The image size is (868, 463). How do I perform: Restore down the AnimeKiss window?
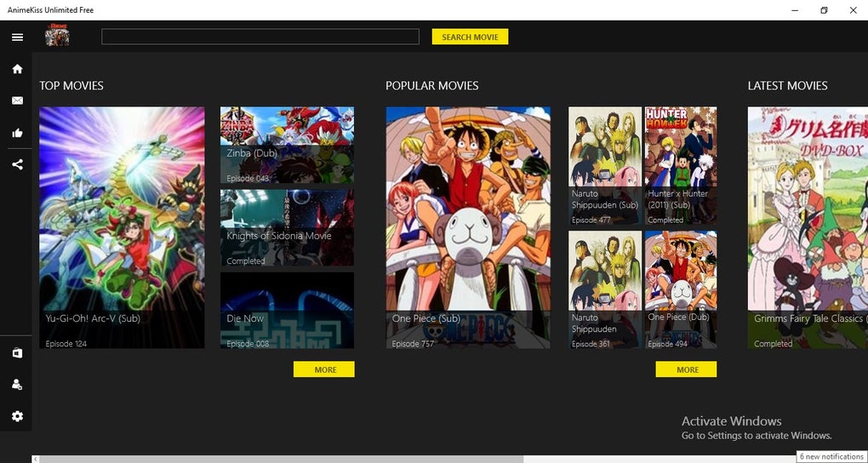(x=824, y=10)
